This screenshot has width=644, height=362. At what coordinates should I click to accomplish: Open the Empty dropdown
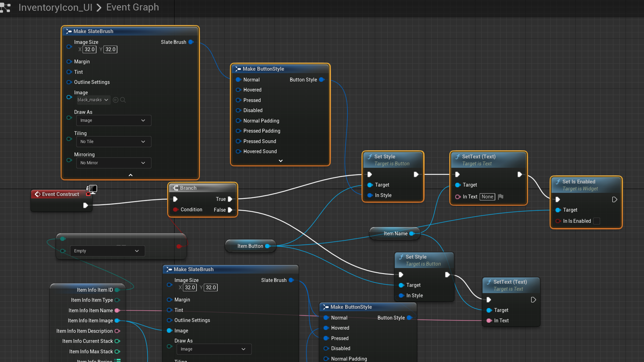tap(107, 251)
